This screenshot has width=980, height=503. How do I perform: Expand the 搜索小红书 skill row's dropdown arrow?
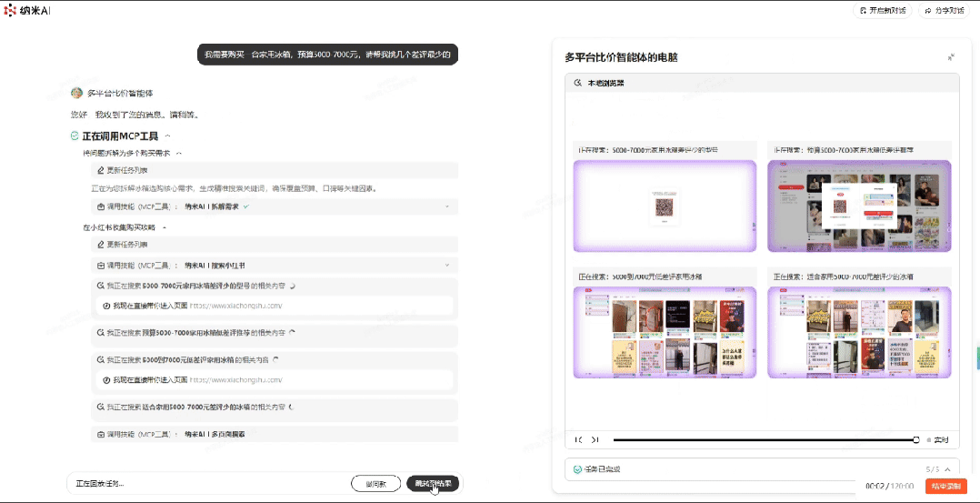coord(447,266)
